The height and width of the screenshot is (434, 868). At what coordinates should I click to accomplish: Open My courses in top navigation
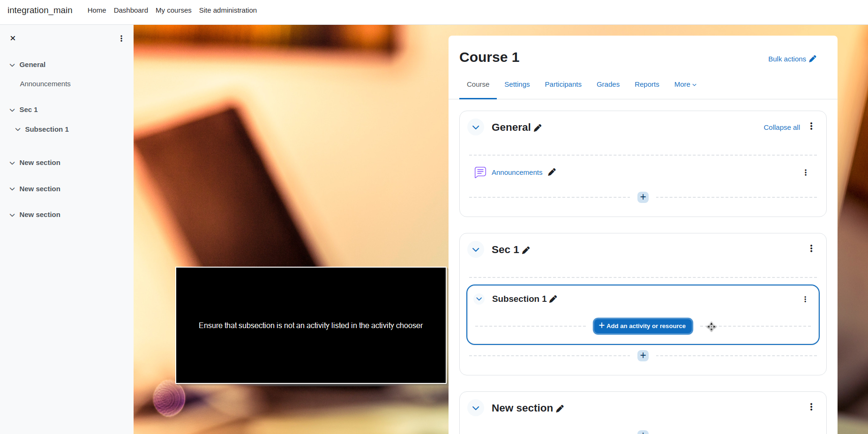point(173,10)
